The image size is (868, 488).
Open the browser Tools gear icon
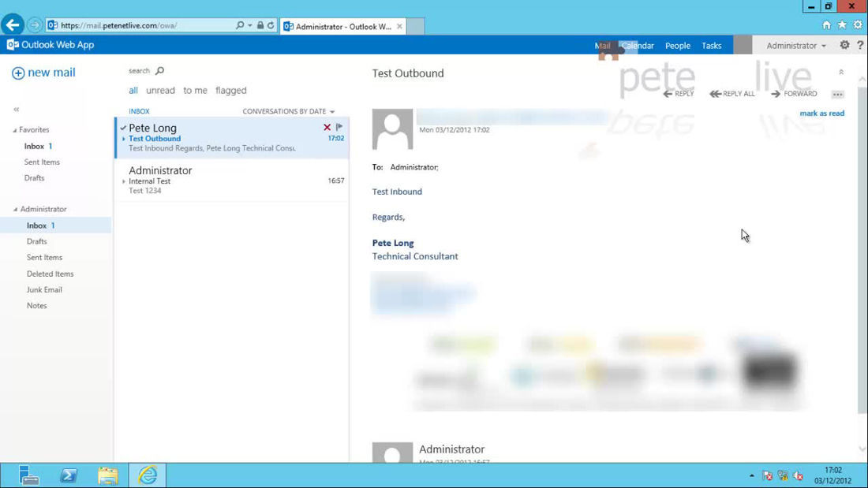[x=858, y=25]
